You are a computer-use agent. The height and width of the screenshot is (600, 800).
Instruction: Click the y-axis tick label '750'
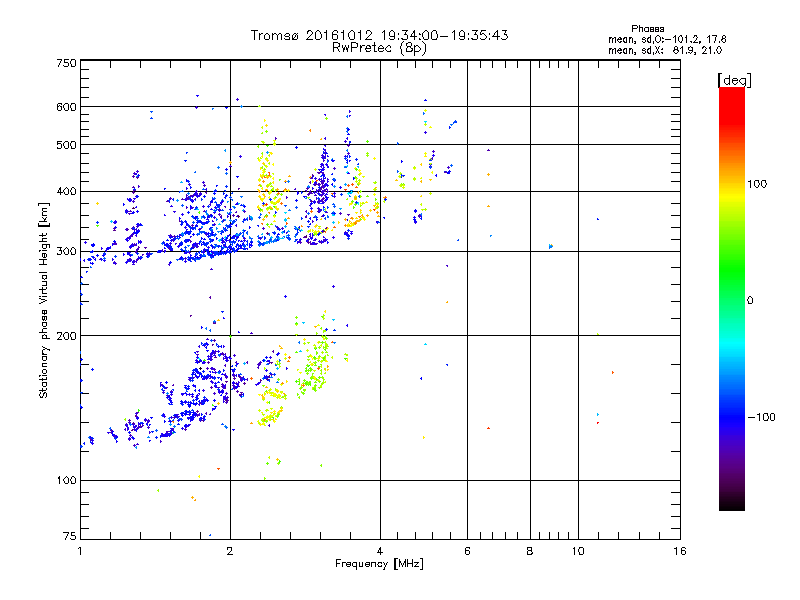[x=66, y=63]
